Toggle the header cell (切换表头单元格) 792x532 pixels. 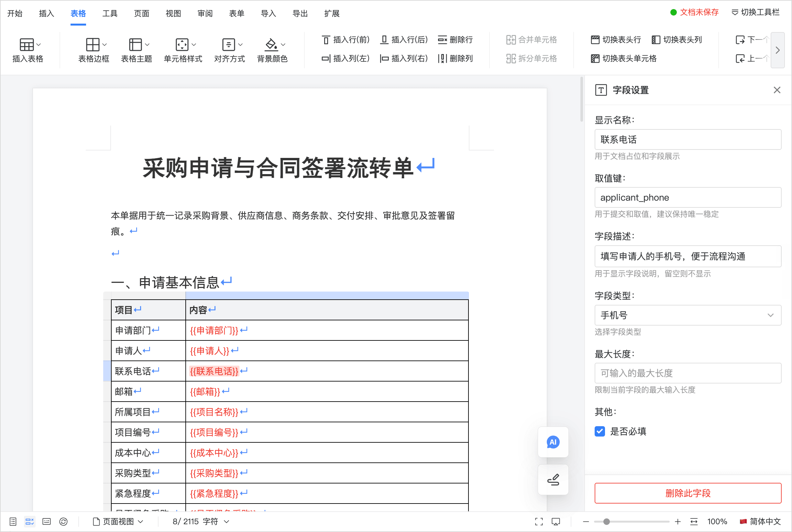pos(623,58)
